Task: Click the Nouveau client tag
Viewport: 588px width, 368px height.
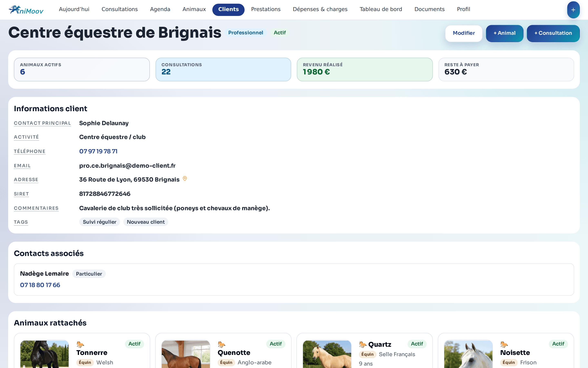Action: pyautogui.click(x=146, y=222)
